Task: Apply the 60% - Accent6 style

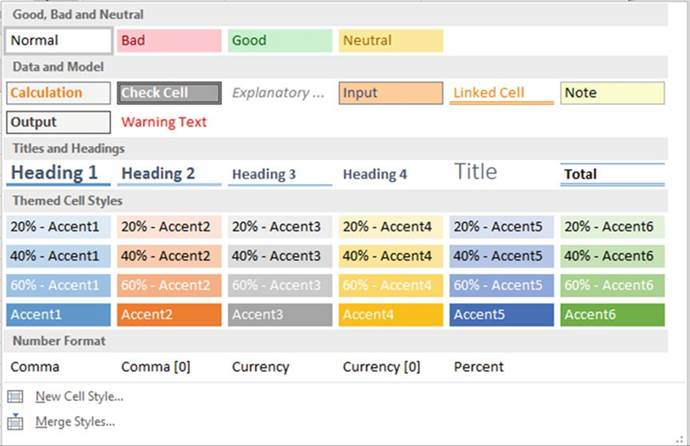Action: click(x=612, y=285)
